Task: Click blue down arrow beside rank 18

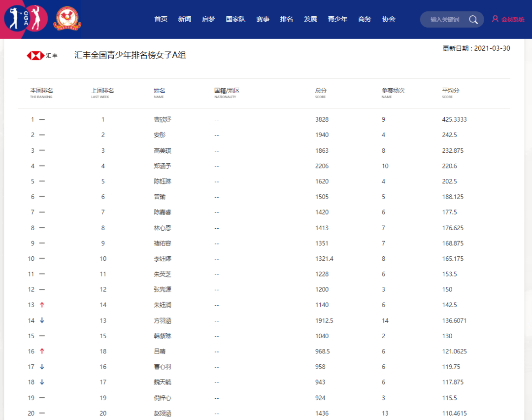Action: pos(42,382)
